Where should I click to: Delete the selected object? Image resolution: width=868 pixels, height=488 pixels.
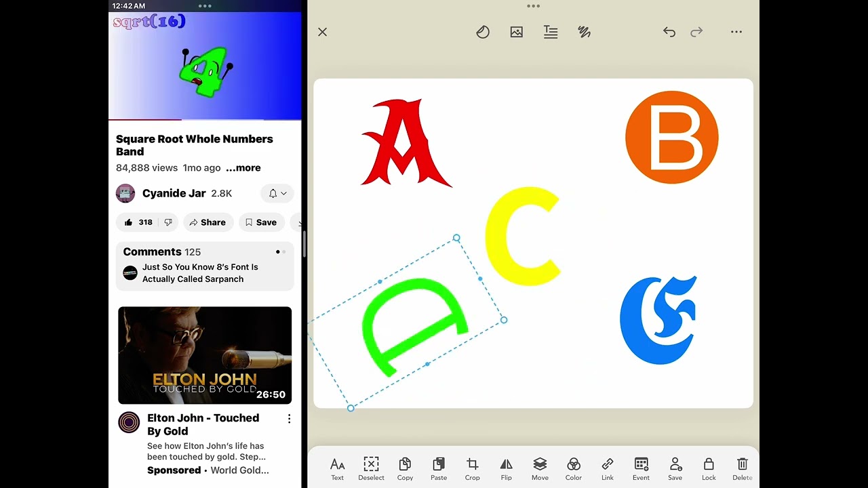coord(743,469)
